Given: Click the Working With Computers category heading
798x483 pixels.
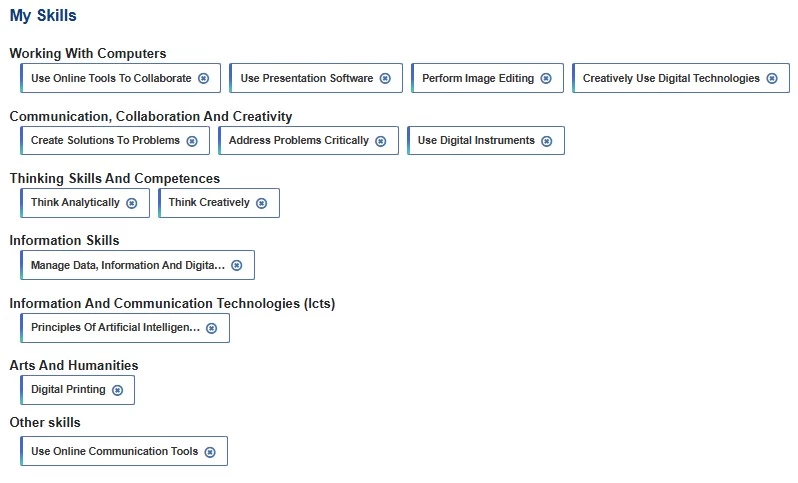Looking at the screenshot, I should [x=88, y=53].
